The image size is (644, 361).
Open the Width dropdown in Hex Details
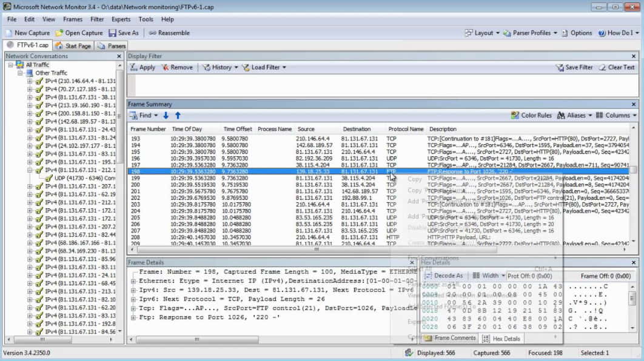pyautogui.click(x=488, y=276)
